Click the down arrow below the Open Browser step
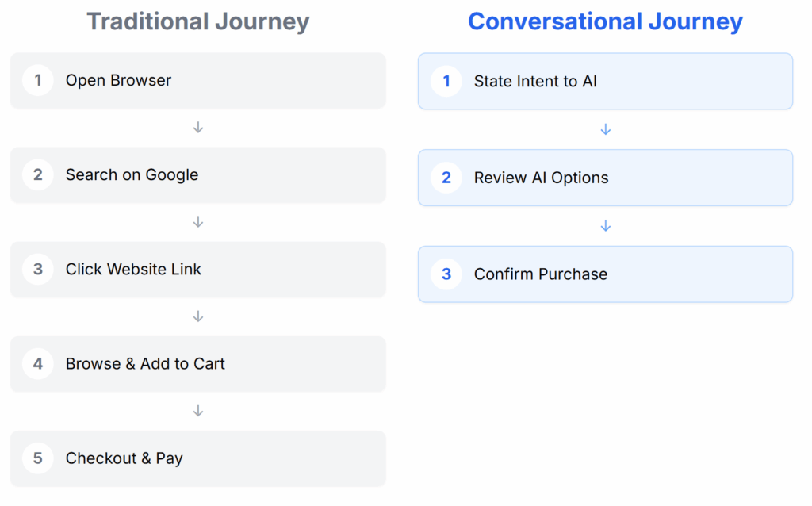 (198, 127)
